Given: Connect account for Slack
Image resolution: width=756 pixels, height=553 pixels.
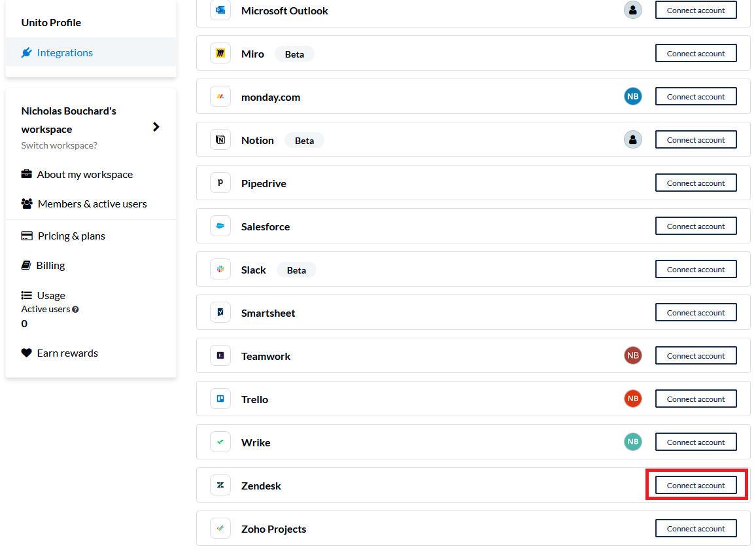Looking at the screenshot, I should [x=696, y=269].
